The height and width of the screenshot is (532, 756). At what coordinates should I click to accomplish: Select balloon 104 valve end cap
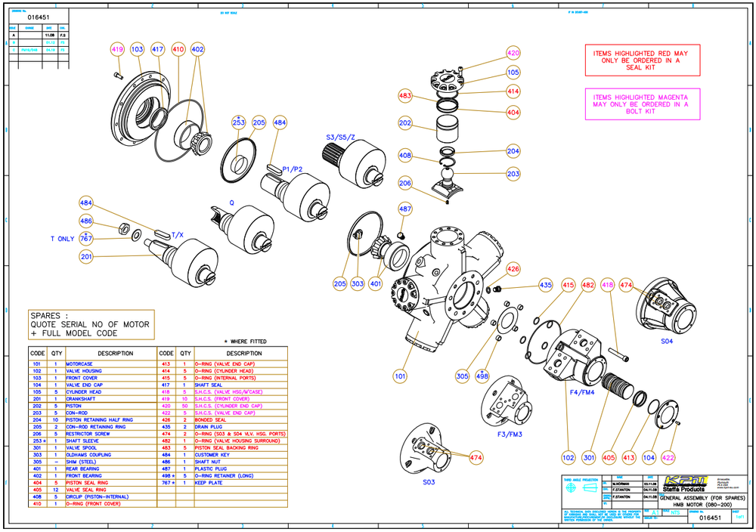point(649,457)
